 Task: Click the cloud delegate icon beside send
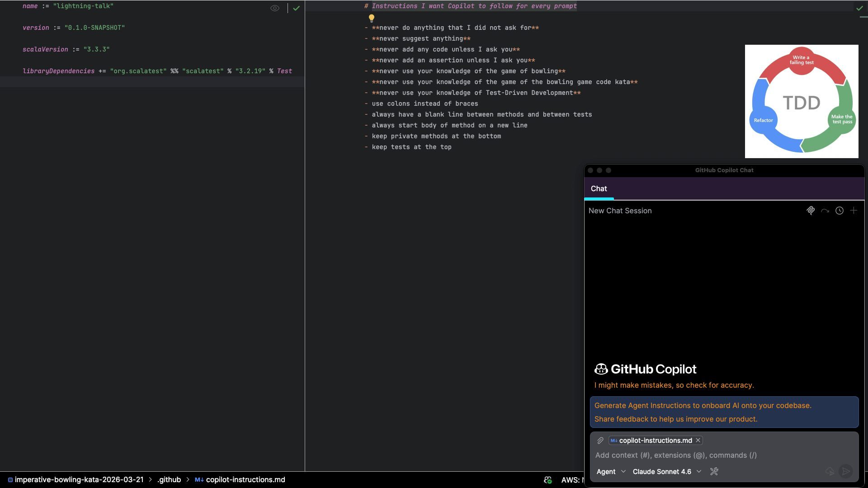[830, 472]
